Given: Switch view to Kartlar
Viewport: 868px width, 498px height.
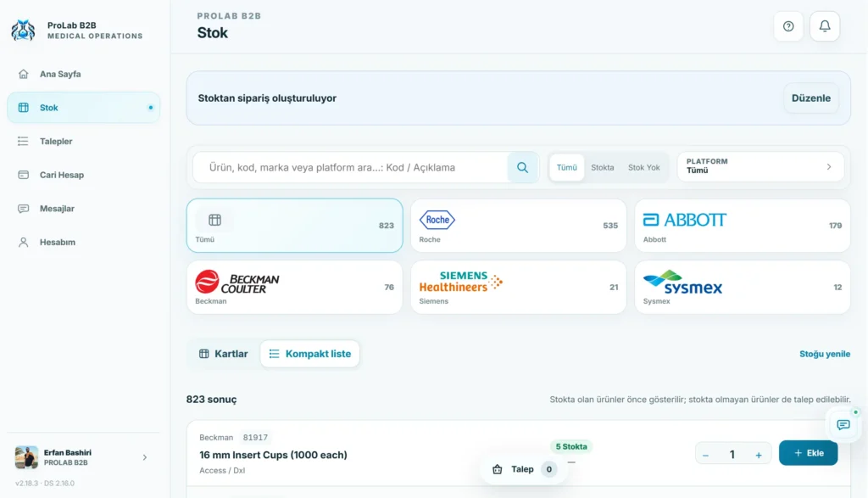Looking at the screenshot, I should tap(224, 354).
